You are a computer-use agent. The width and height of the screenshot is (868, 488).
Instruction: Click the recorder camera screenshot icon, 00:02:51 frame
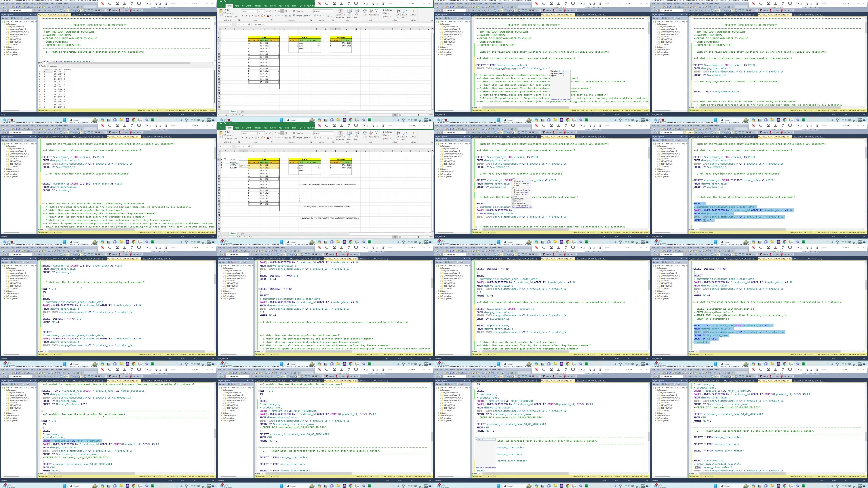click(117, 3)
